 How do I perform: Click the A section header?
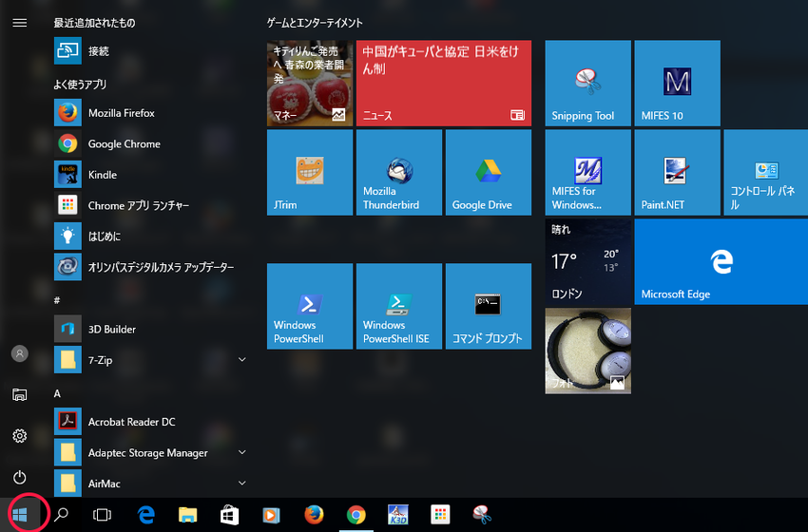point(57,393)
